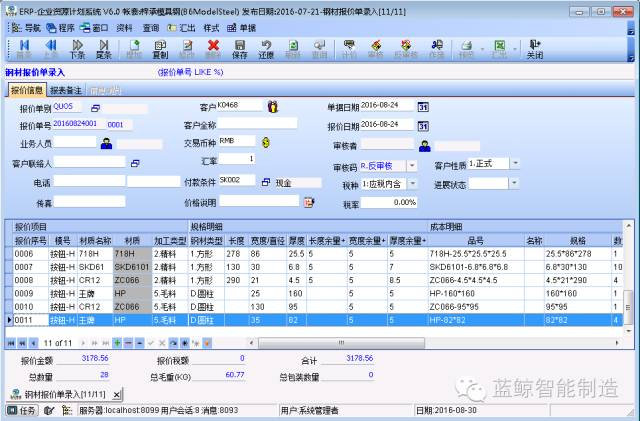The height and width of the screenshot is (421, 640).
Task: Click the 审核 audit toolbar icon
Action: [x=376, y=49]
